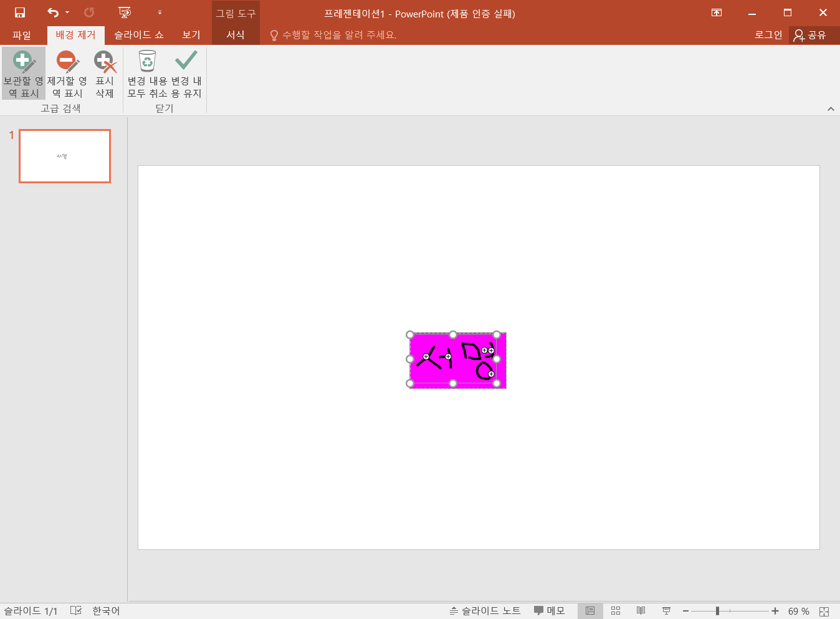
Task: Open Ribbon Display Options
Action: tap(717, 12)
